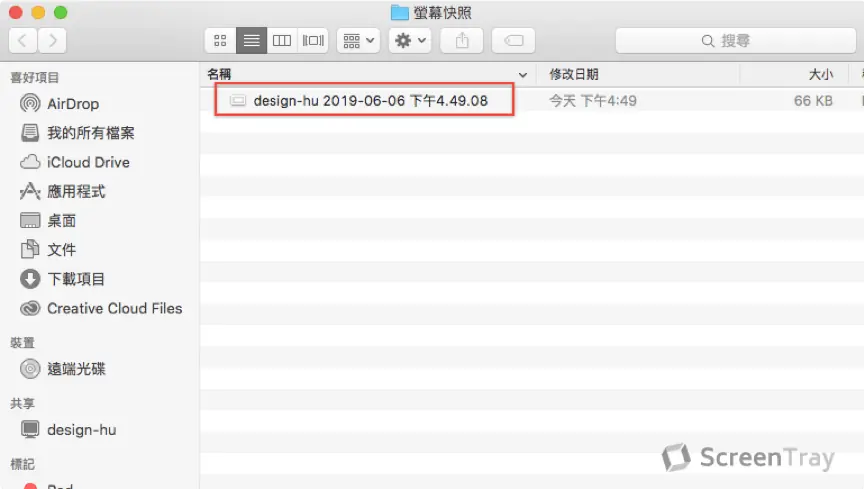Click the 66 KB size cell
The height and width of the screenshot is (489, 864).
pos(813,101)
